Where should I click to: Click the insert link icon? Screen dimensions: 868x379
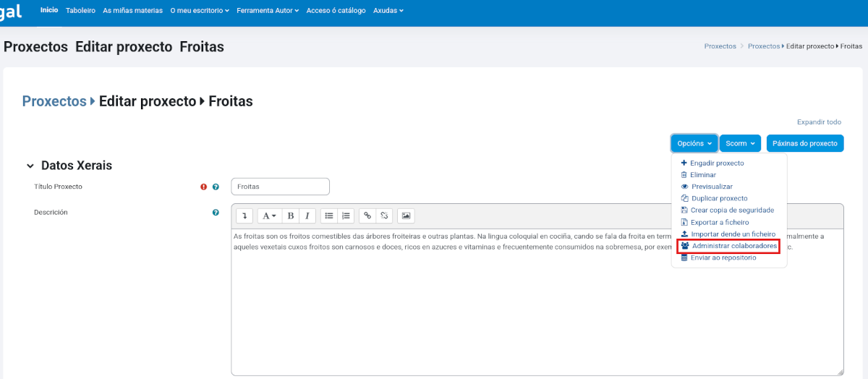pos(367,216)
